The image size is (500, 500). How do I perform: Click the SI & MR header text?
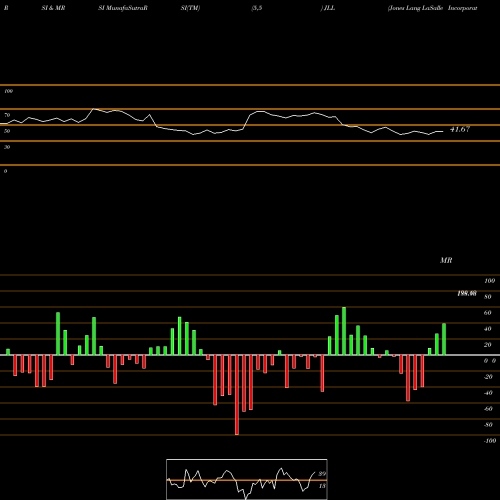(x=53, y=8)
